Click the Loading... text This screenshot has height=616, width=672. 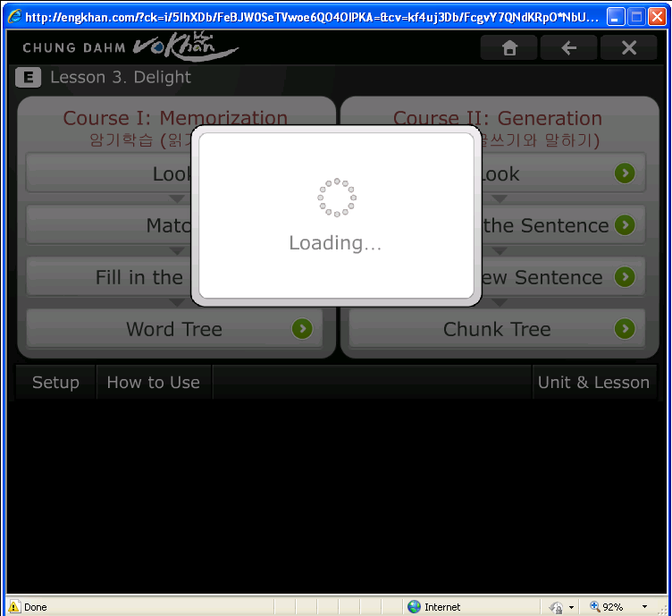(335, 242)
